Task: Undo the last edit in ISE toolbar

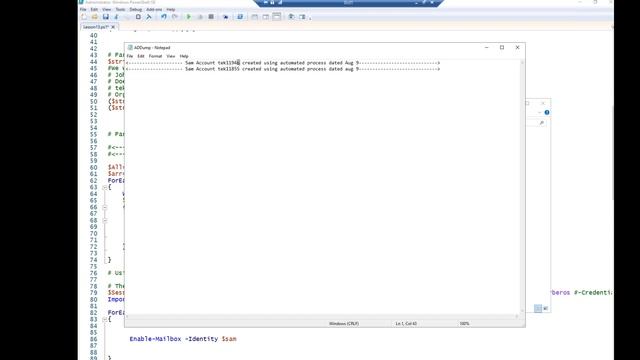Action: 164,17
